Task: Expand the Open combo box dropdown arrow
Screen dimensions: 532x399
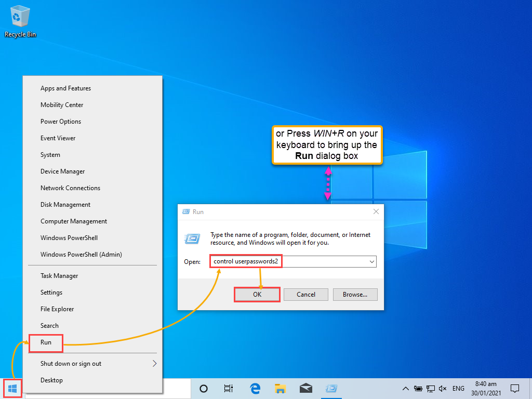Action: pyautogui.click(x=372, y=262)
